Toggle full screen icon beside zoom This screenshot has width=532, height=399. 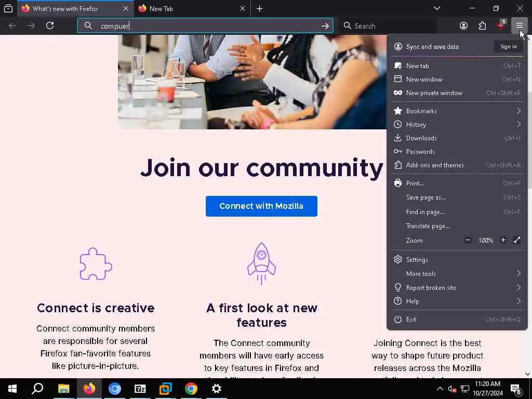pos(517,240)
